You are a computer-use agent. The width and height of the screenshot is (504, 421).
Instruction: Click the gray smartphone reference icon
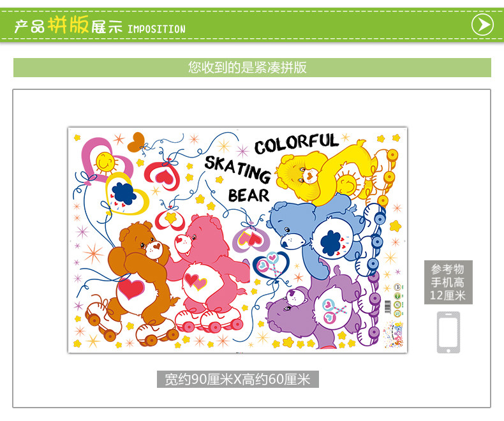448,332
